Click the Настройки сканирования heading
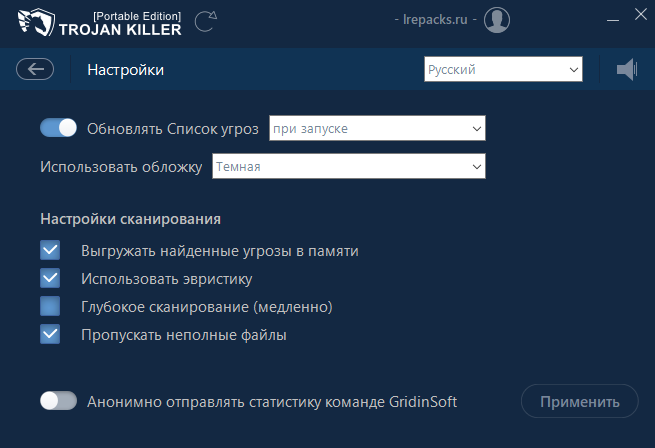Image resolution: width=655 pixels, height=448 pixels. [131, 219]
